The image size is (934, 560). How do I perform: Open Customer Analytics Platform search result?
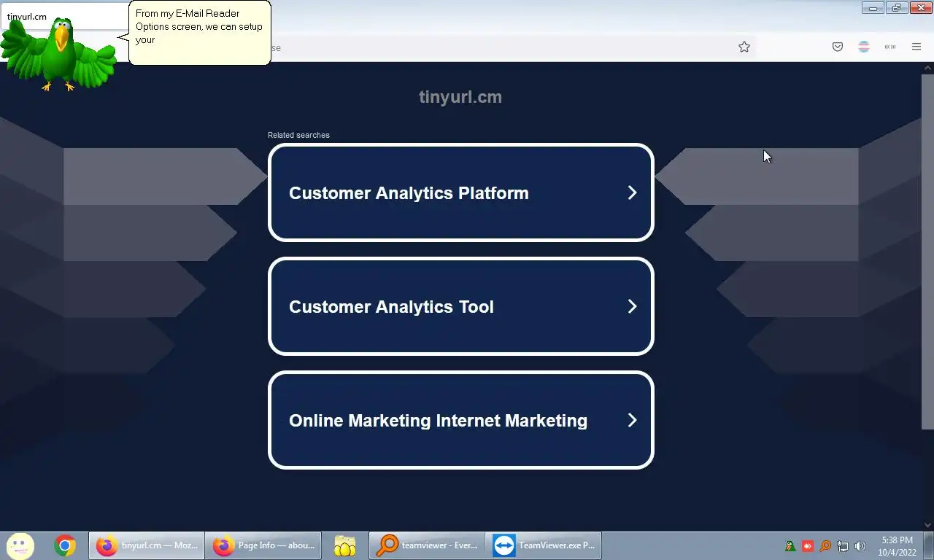(461, 192)
